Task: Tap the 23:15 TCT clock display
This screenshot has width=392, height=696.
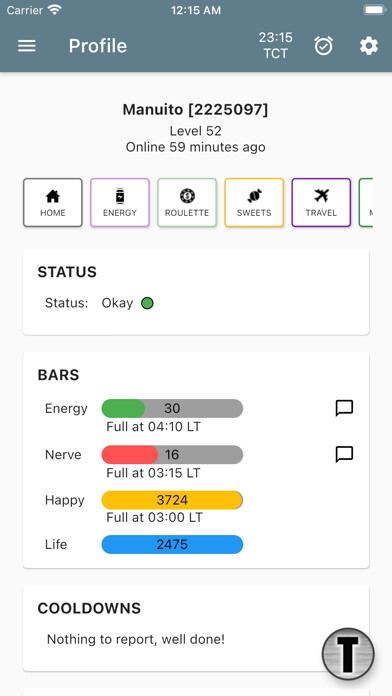Action: [276, 45]
